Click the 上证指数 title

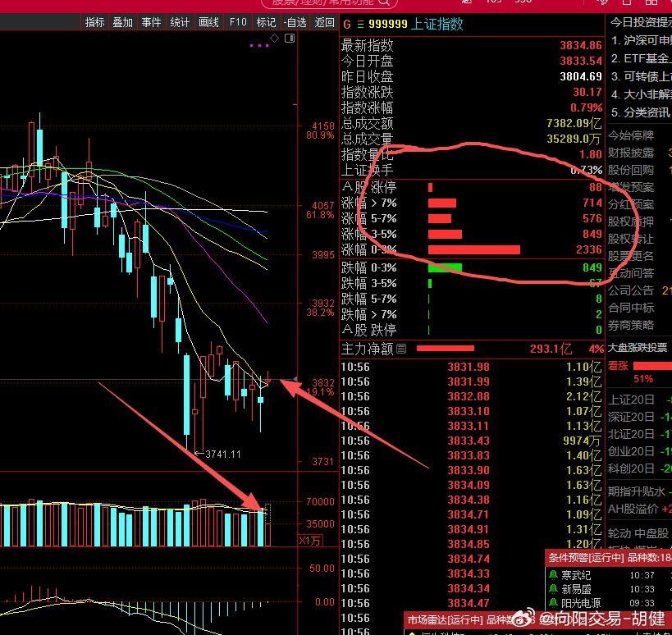437,24
